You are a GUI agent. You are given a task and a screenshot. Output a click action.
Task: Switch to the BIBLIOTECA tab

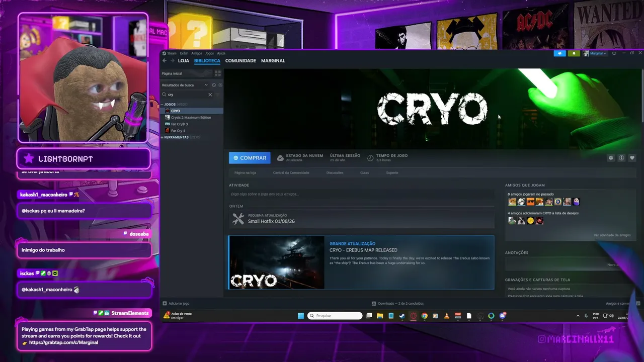(x=207, y=61)
